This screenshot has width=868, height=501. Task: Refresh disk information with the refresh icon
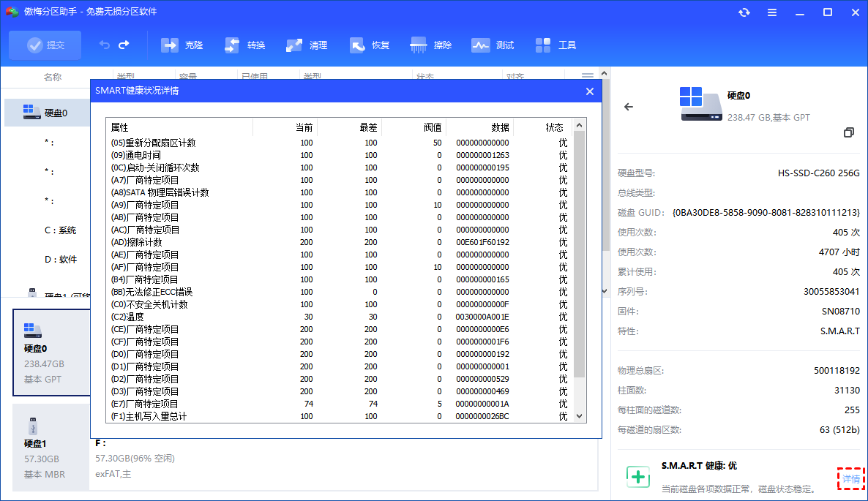(x=744, y=12)
